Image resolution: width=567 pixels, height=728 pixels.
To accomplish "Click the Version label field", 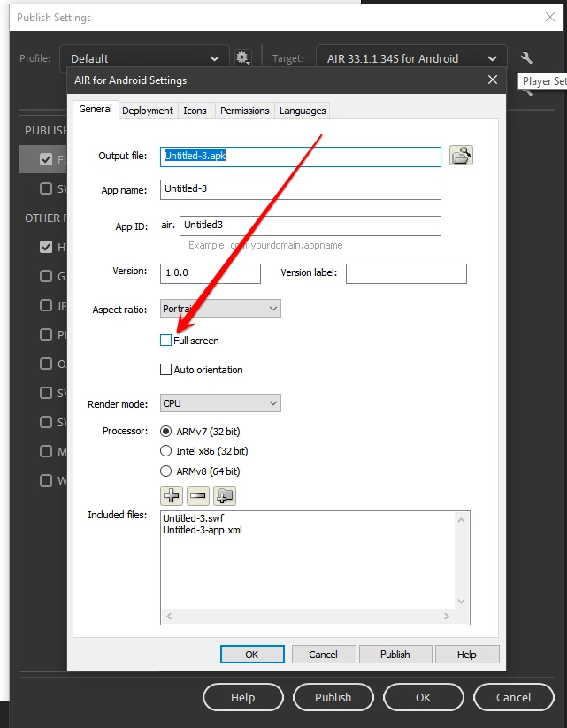I will point(406,273).
